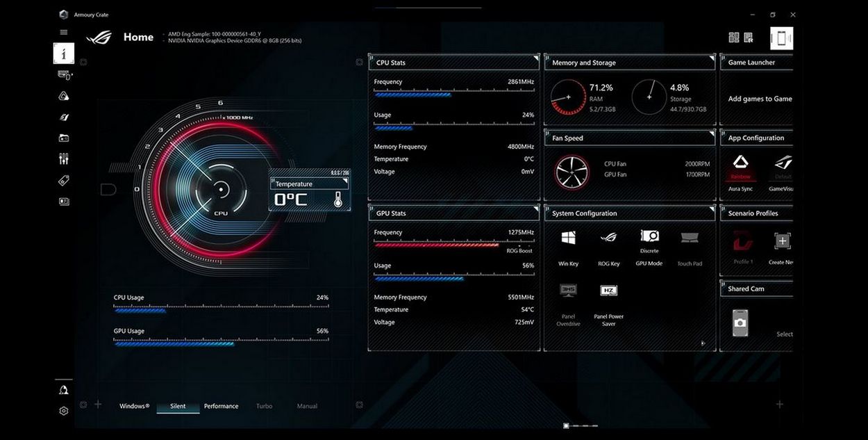Open the News sidebar icon
The height and width of the screenshot is (440, 868).
(64, 202)
